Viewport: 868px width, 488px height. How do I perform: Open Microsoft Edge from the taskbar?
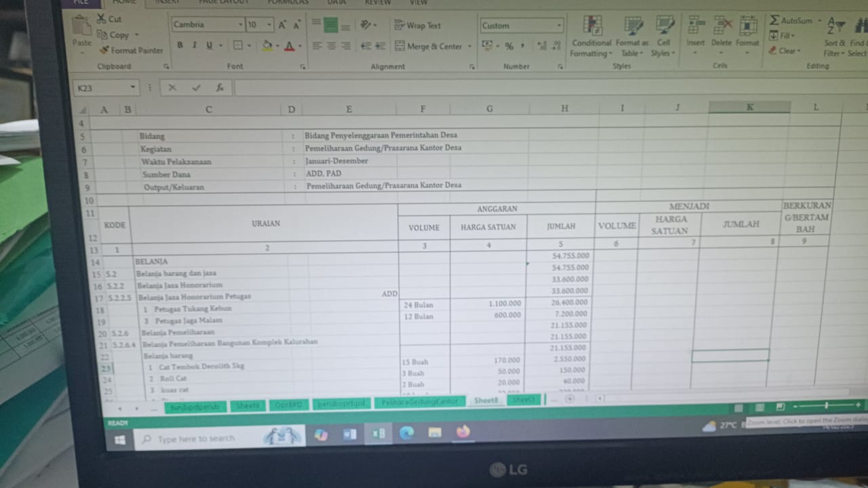coord(407,432)
